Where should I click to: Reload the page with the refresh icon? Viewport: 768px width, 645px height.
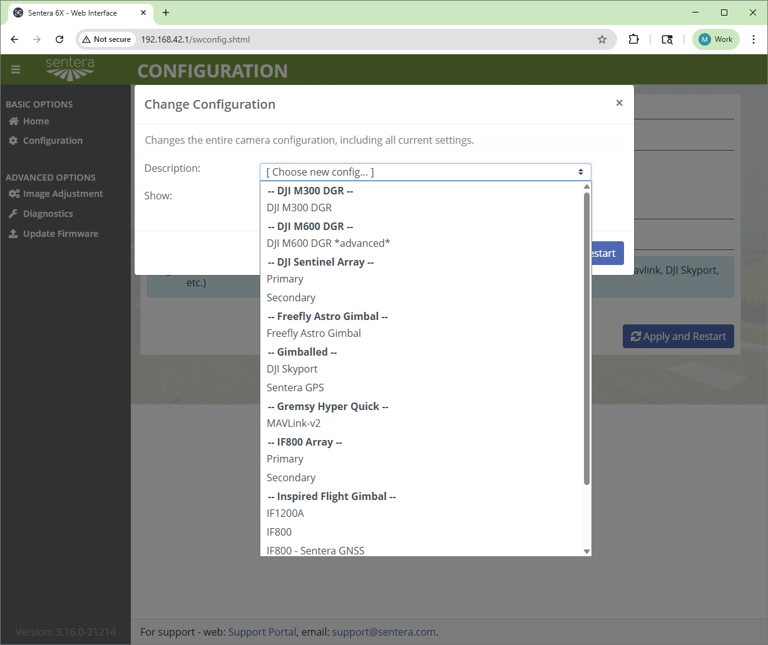[x=59, y=40]
